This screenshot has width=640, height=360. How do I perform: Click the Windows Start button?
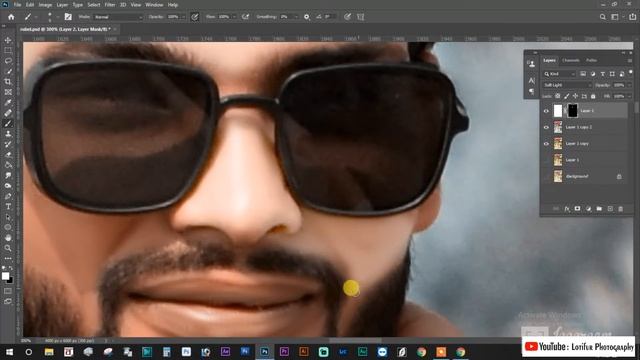pyautogui.click(x=9, y=351)
